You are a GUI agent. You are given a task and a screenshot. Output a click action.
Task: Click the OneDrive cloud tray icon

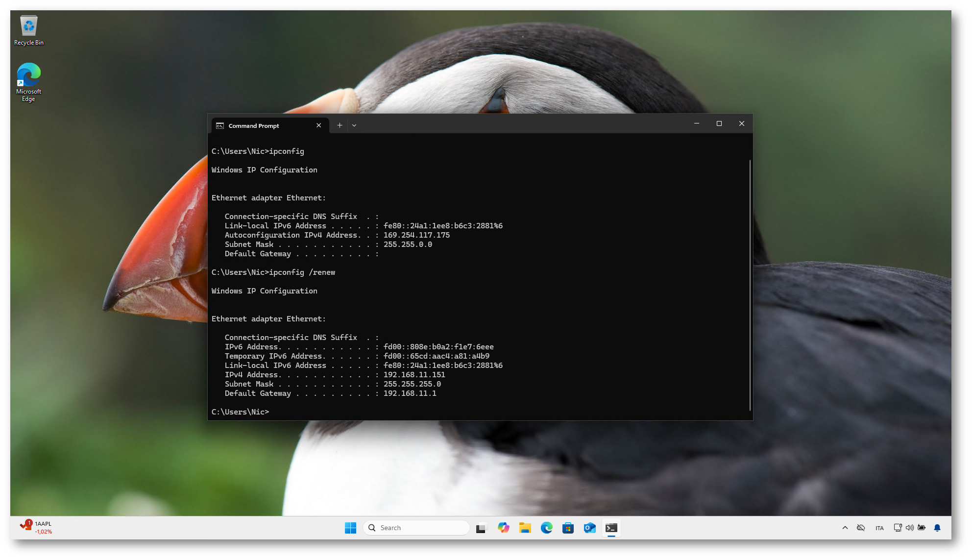860,528
